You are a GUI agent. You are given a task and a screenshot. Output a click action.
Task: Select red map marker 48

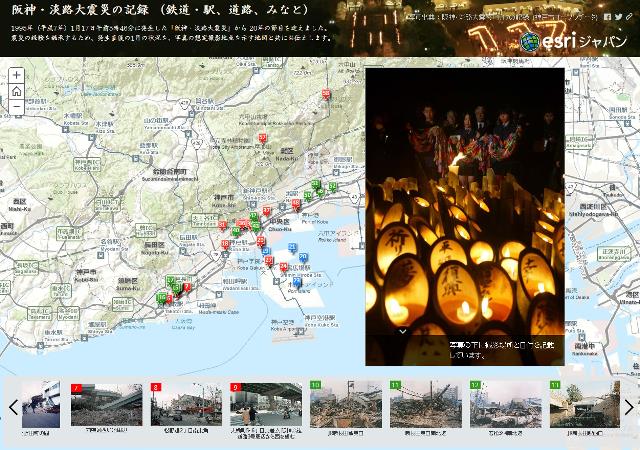click(x=296, y=203)
